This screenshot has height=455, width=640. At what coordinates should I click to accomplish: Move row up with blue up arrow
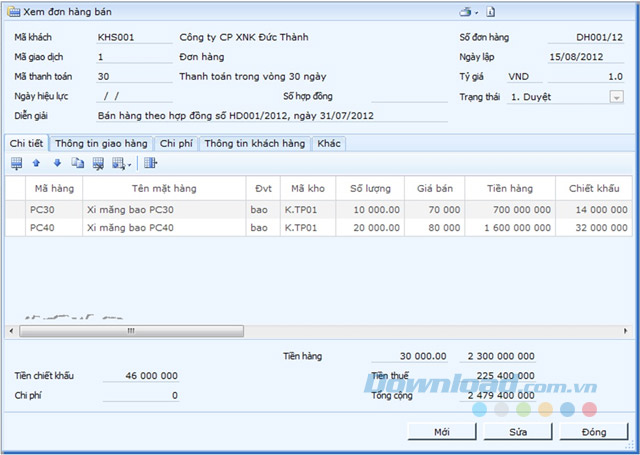coord(36,163)
